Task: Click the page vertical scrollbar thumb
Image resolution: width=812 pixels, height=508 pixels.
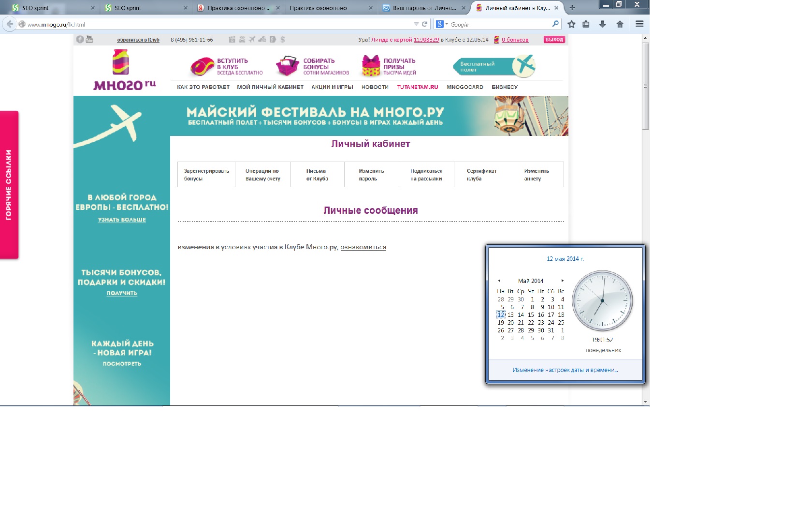Action: [645, 86]
